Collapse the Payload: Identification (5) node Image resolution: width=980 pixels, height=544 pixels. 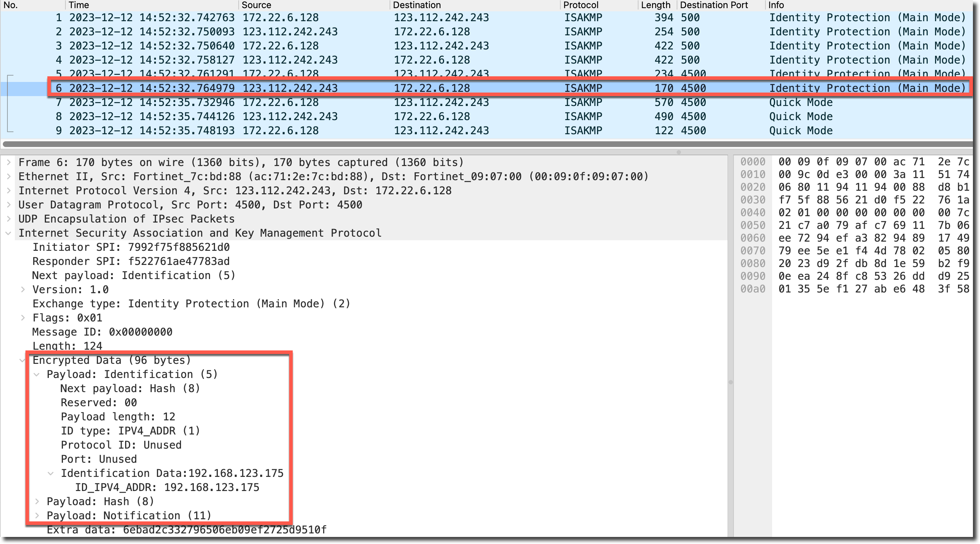click(37, 374)
